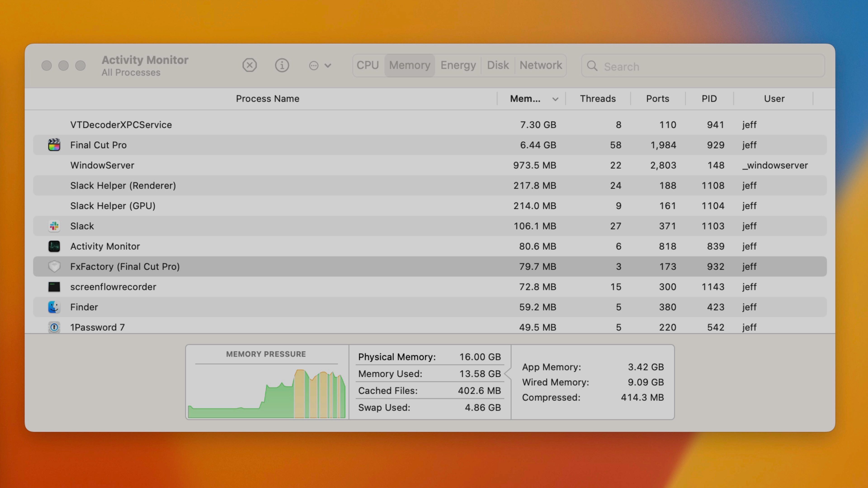The height and width of the screenshot is (488, 868).
Task: Click the Physical Memory 16.00 GB value
Action: coord(480,357)
